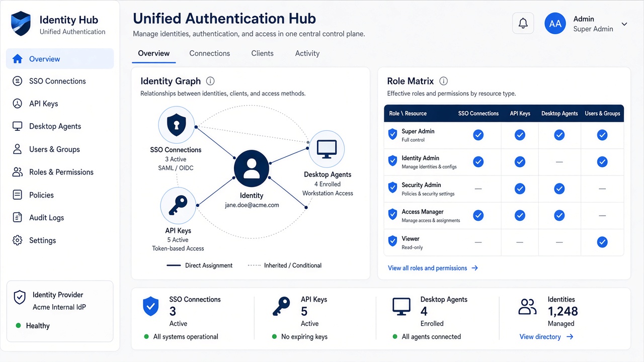Screen dimensions: 644x362
Task: Toggle Access Manager SSO Connections checkmark
Action: point(478,215)
